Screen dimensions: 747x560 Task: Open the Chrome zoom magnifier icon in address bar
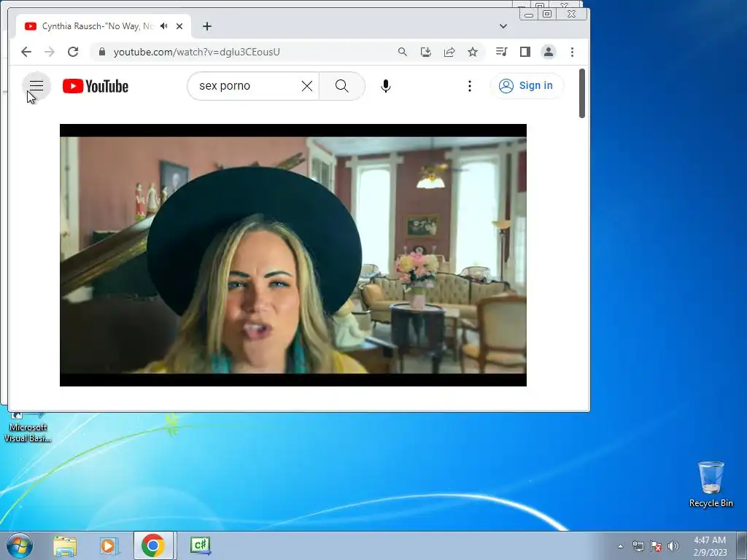coord(403,52)
